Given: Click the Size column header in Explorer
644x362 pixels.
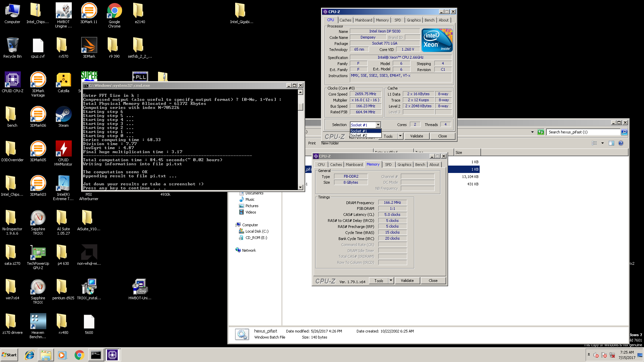Looking at the screenshot, I should tap(468, 153).
